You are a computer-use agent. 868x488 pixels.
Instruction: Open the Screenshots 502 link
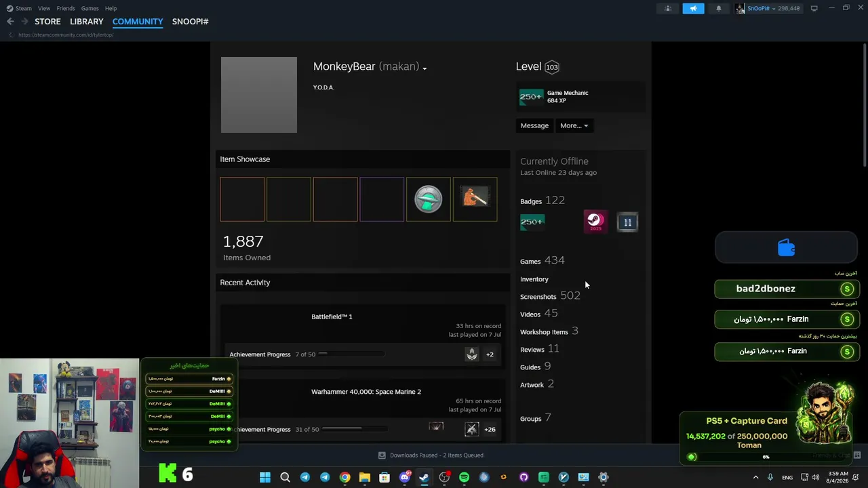[x=550, y=296]
